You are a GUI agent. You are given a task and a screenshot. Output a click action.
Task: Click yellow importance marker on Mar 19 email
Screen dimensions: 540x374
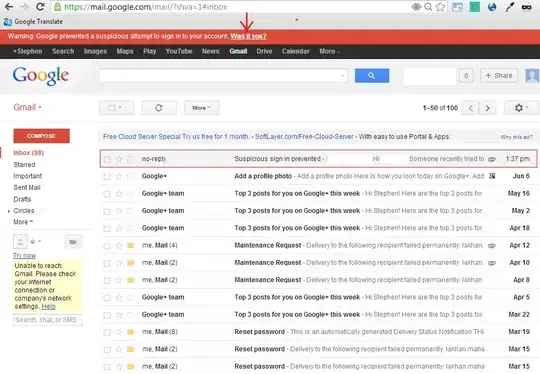tap(131, 332)
